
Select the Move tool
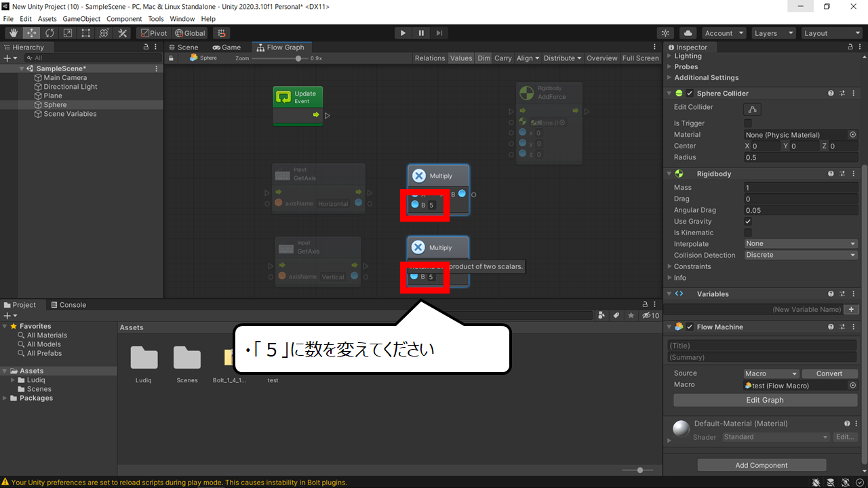pos(32,33)
